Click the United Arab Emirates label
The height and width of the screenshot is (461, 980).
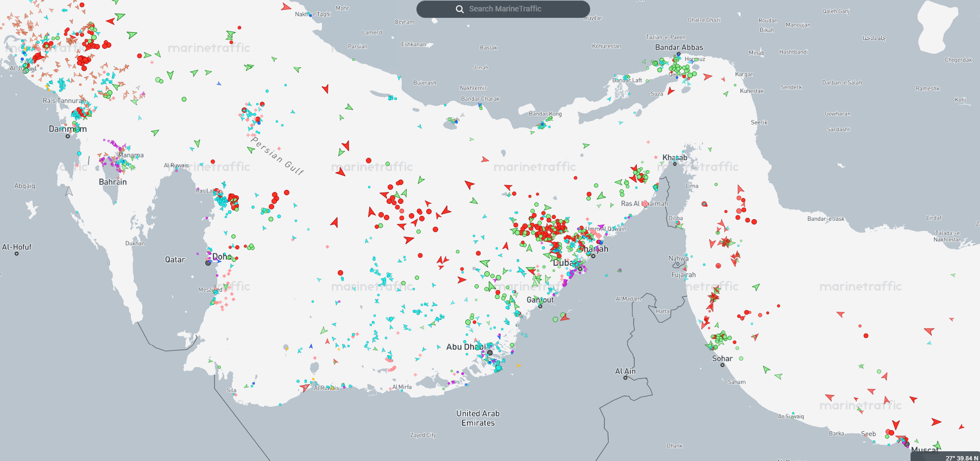478,418
